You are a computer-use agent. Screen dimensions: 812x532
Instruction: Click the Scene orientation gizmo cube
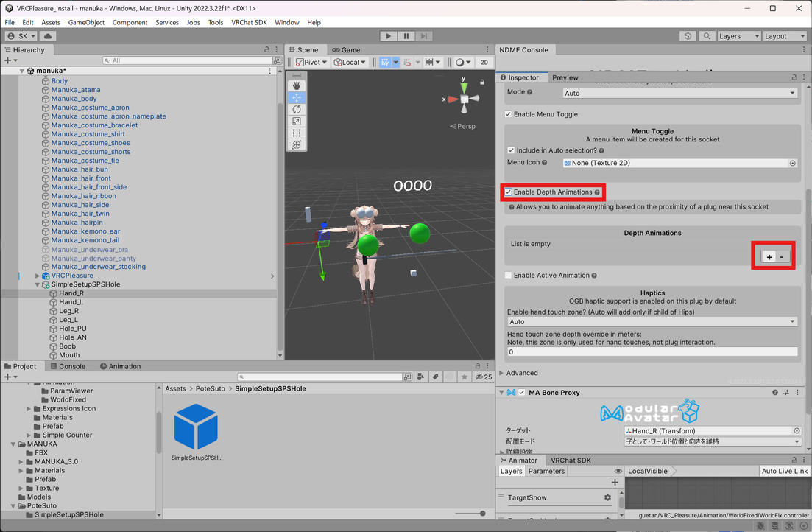465,99
